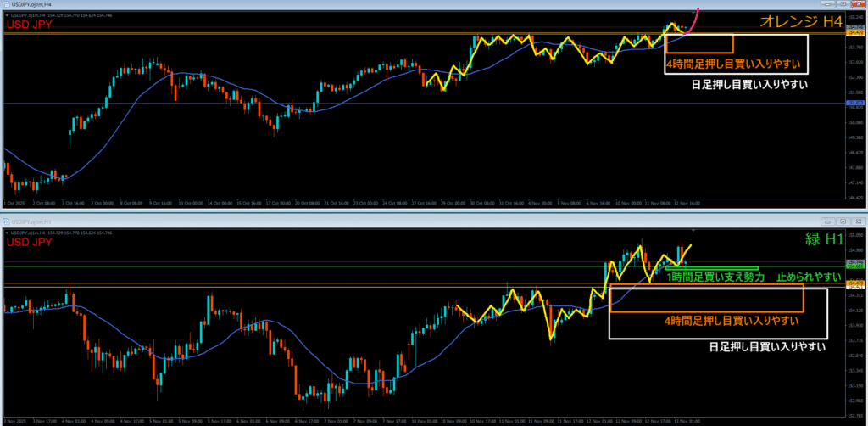Maximize the USDJPY H4 chart window

point(843,5)
